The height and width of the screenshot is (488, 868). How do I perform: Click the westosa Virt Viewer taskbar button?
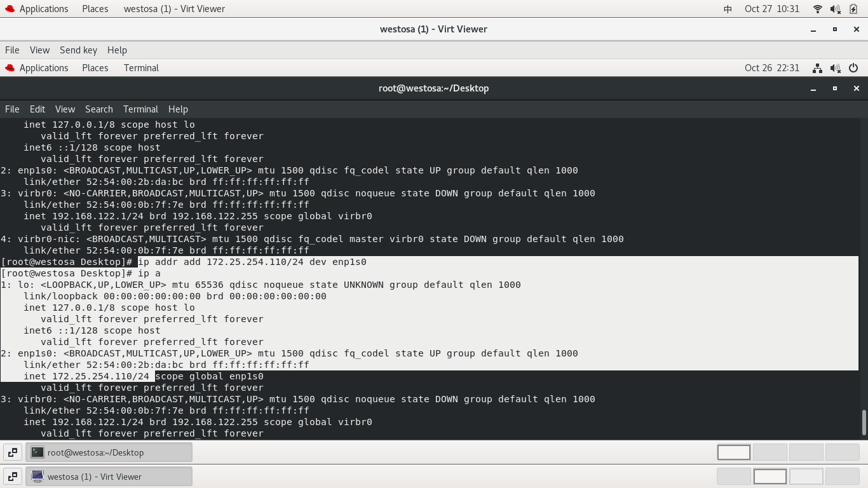(x=108, y=476)
